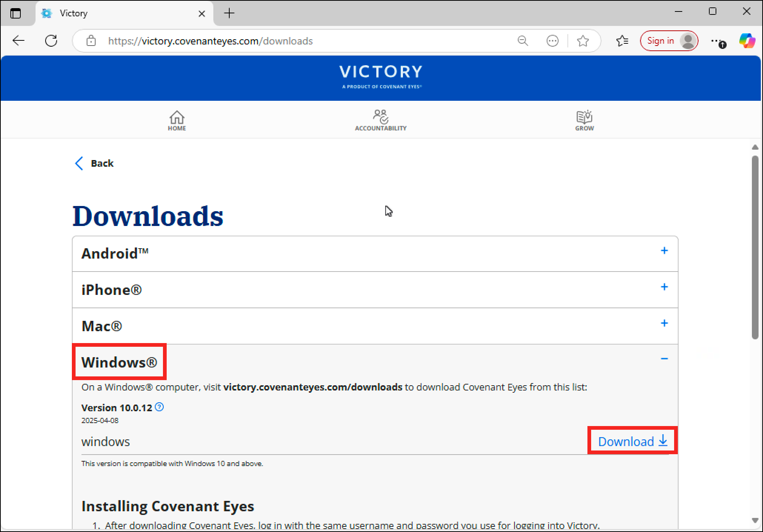Minimize the browser window
The width and height of the screenshot is (763, 532).
[x=679, y=12]
